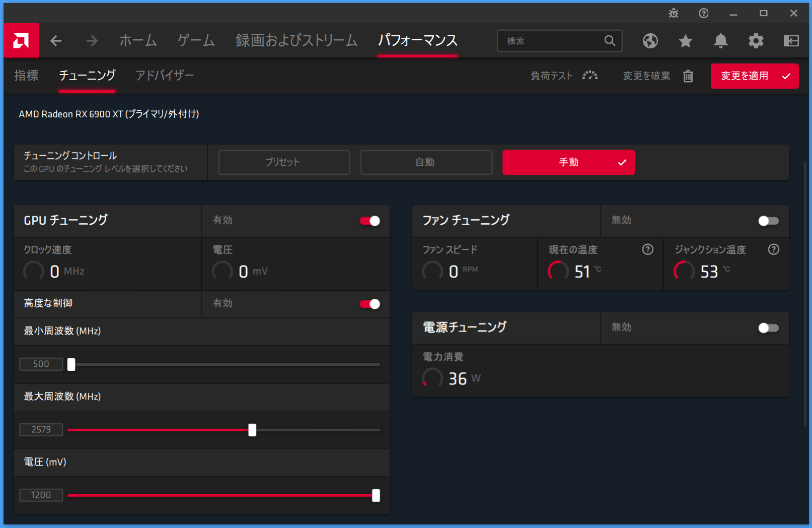812x528 pixels.
Task: Click the 負荷テスト text button
Action: pyautogui.click(x=552, y=76)
